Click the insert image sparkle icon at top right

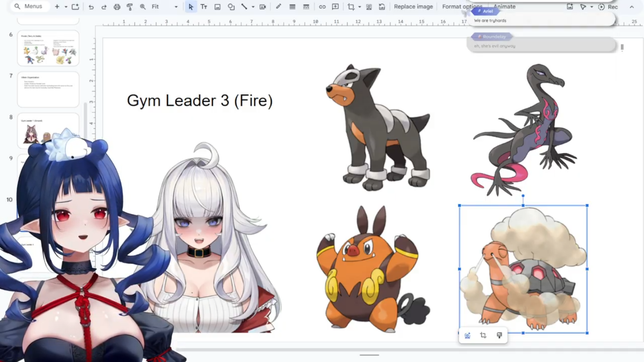pyautogui.click(x=570, y=7)
